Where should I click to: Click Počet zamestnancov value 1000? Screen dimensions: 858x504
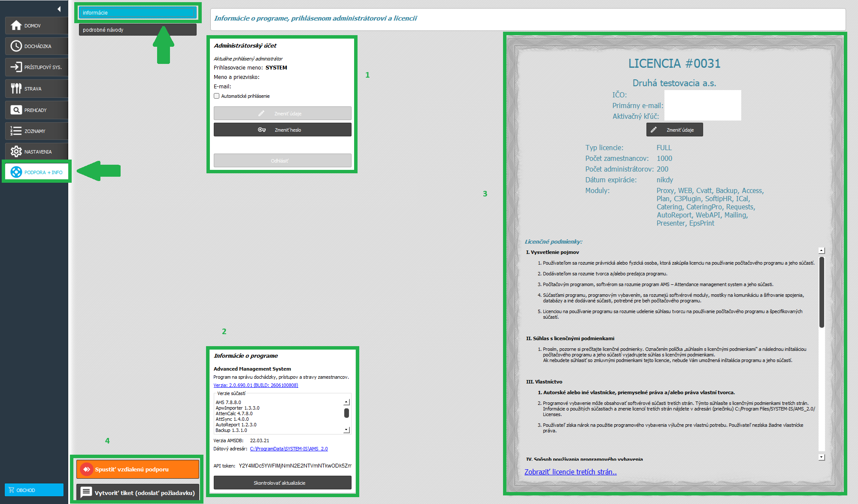[664, 158]
